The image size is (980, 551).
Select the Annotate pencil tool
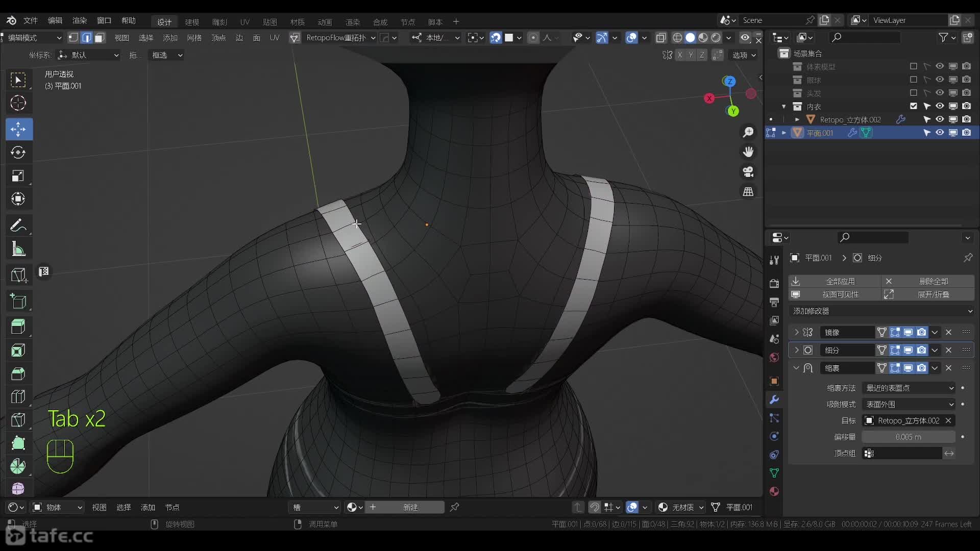pos(18,225)
